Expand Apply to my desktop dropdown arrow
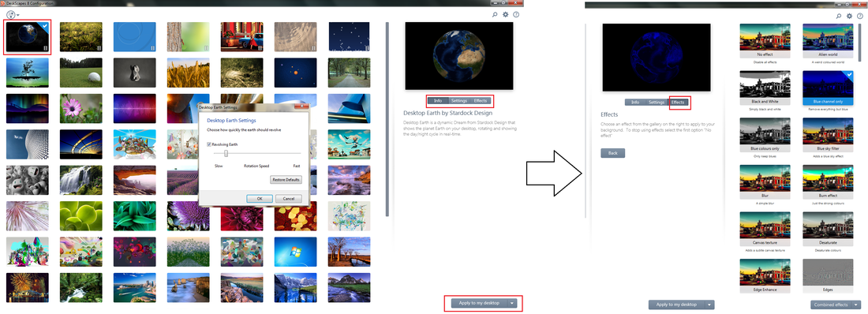Screen dimensions: 868x314 click(513, 304)
